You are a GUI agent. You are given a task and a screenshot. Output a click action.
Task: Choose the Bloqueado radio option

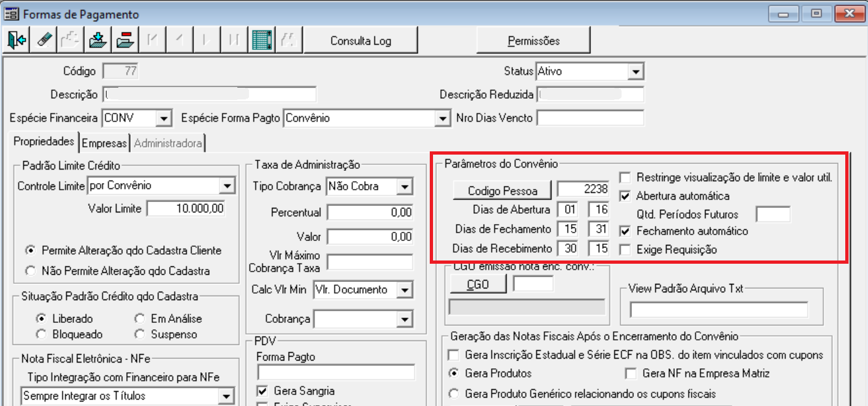click(41, 335)
